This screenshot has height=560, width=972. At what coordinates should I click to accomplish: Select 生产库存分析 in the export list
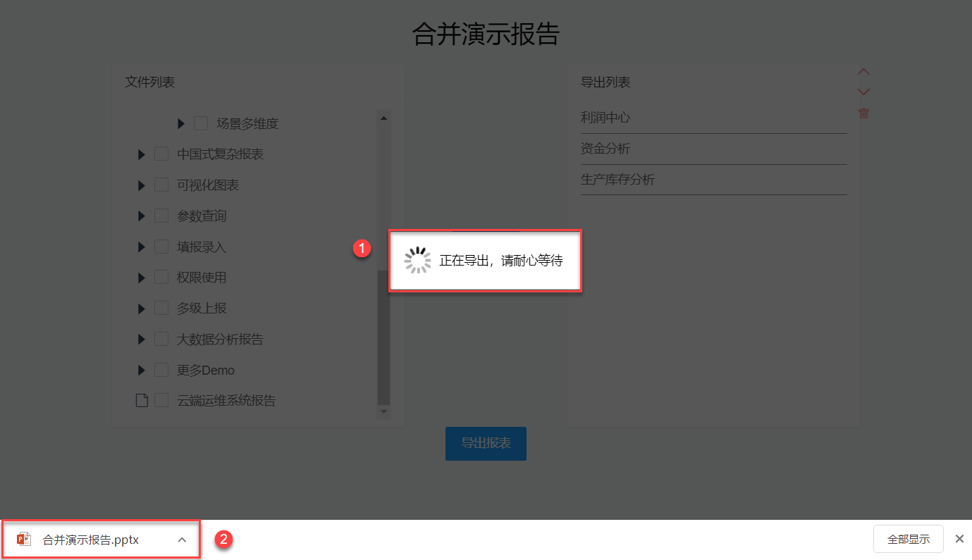pos(713,180)
